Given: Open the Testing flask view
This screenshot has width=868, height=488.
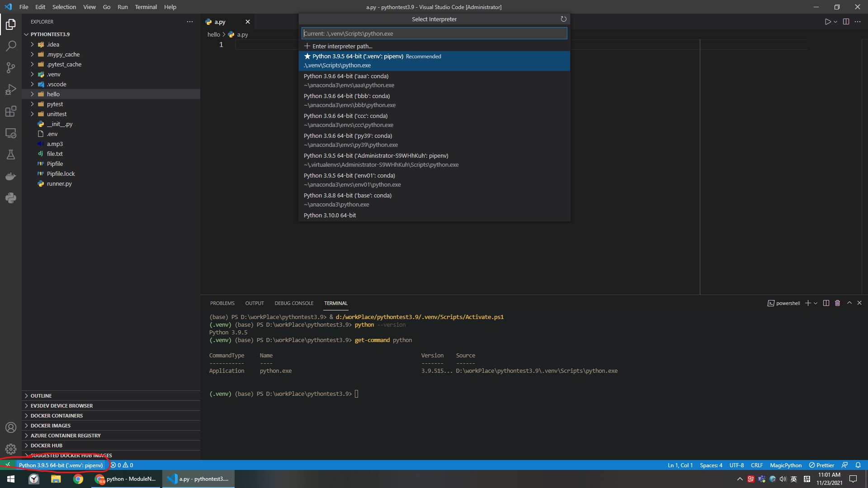Looking at the screenshot, I should (x=11, y=155).
